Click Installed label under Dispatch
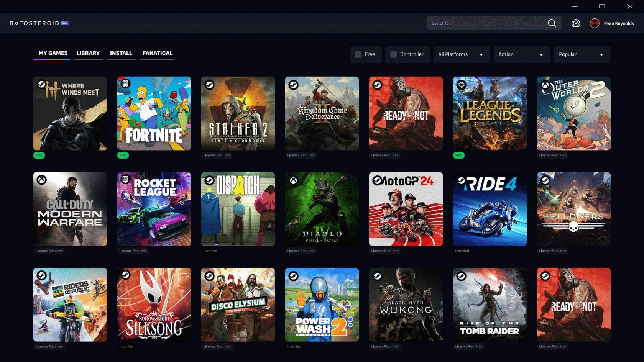 210,251
